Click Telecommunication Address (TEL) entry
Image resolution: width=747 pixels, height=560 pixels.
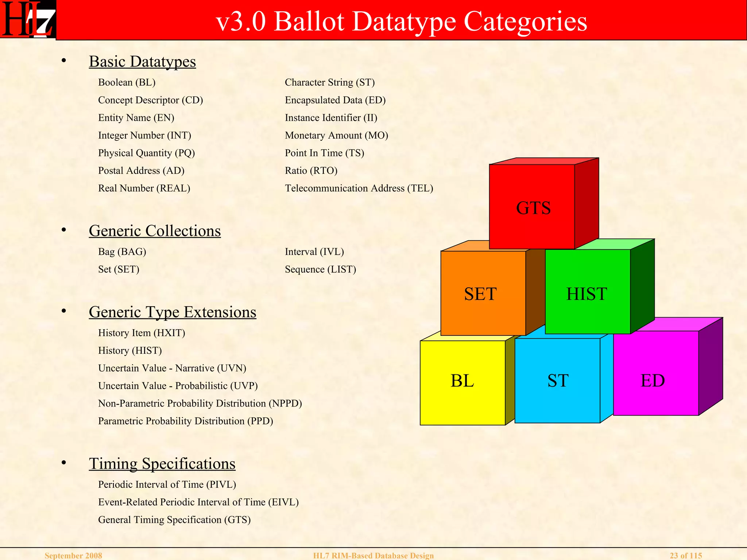(359, 188)
